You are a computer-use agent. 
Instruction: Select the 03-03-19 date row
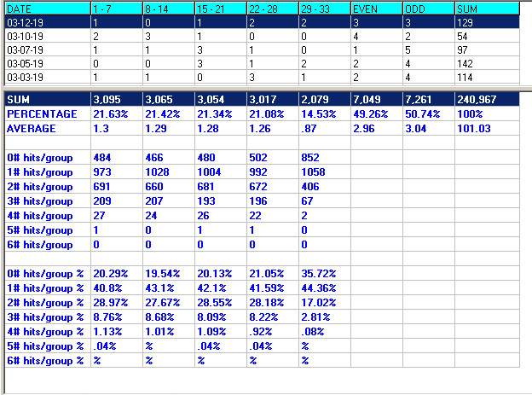263,77
